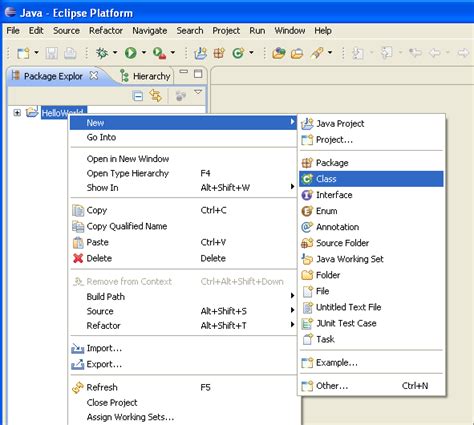474x425 pixels.
Task: Start the Debug bug icon
Action: [102, 53]
